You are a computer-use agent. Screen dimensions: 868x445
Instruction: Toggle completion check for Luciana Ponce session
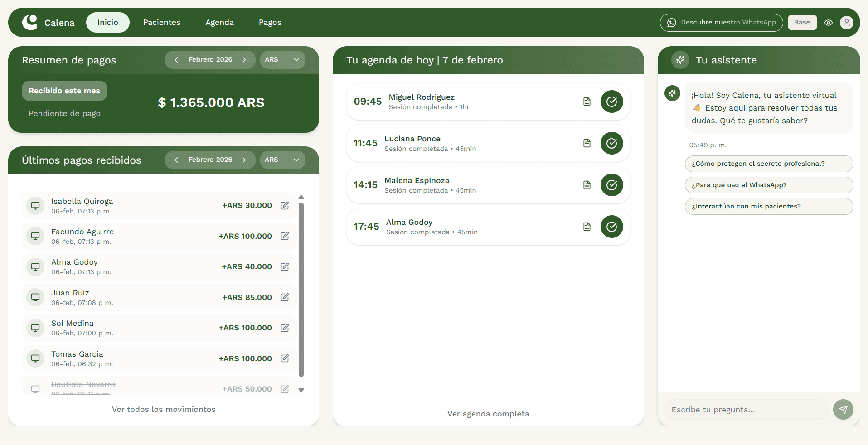pos(611,143)
